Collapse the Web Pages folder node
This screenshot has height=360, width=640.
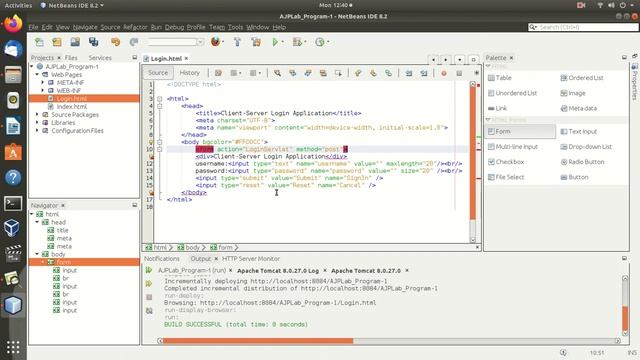[37, 74]
